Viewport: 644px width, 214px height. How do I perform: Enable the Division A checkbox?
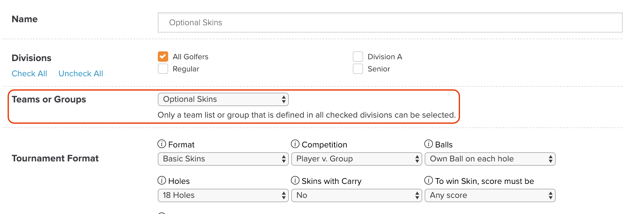point(358,57)
